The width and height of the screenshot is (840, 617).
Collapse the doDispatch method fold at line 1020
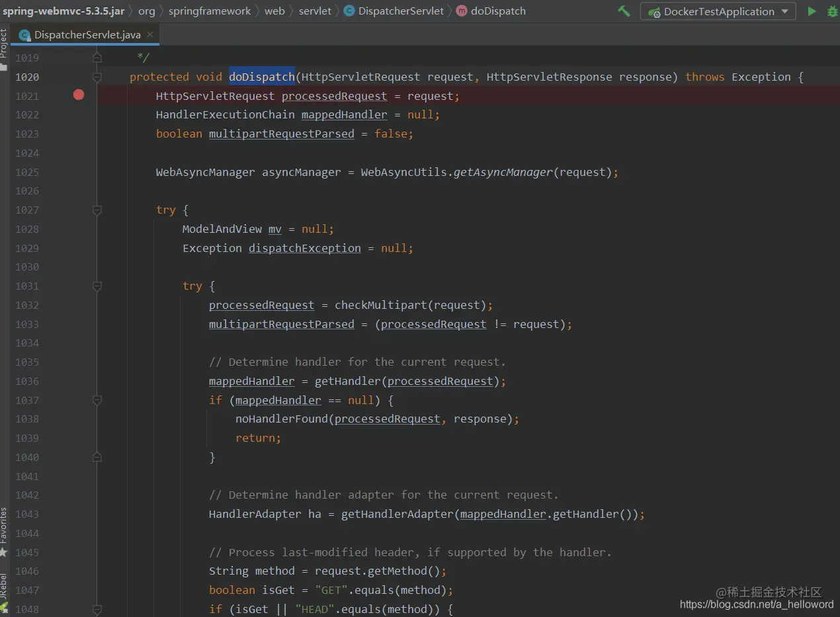[x=97, y=77]
